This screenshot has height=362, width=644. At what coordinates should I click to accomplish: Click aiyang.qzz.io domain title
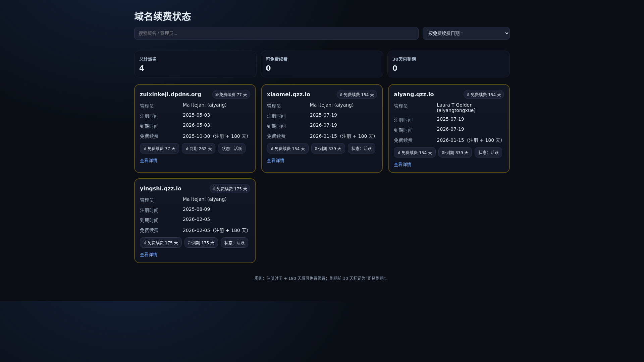coord(414,95)
